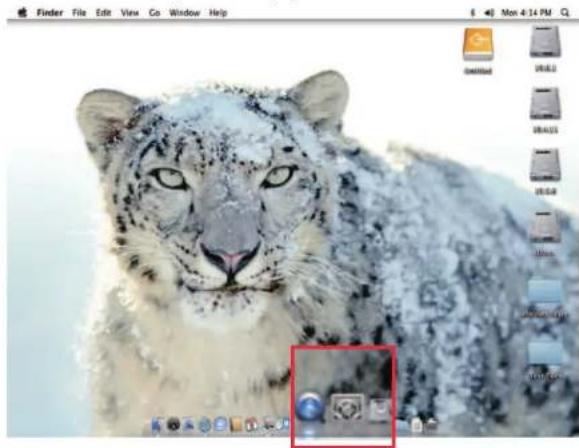Click the magnified blue globe Dock icon
This screenshot has height=448, width=579.
(x=311, y=407)
